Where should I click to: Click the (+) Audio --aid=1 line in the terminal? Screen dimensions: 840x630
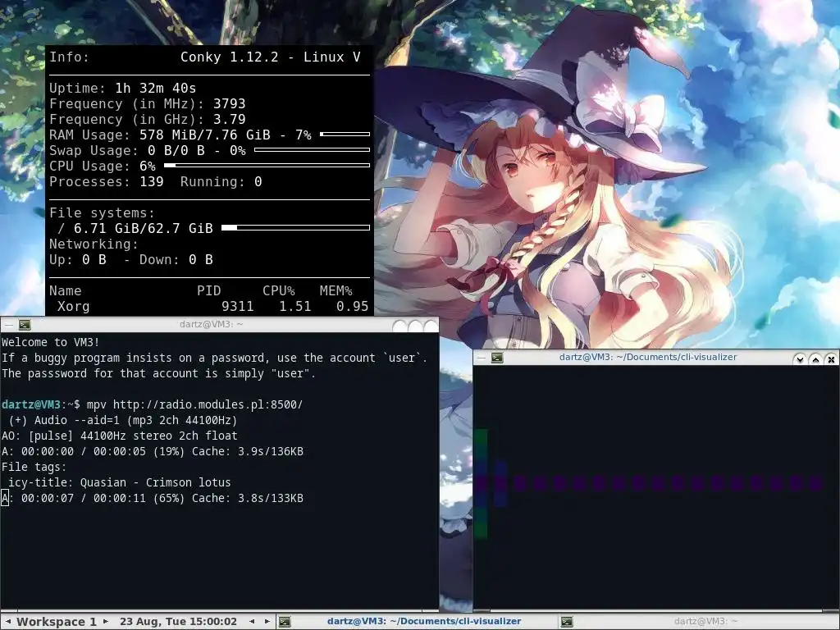click(123, 420)
